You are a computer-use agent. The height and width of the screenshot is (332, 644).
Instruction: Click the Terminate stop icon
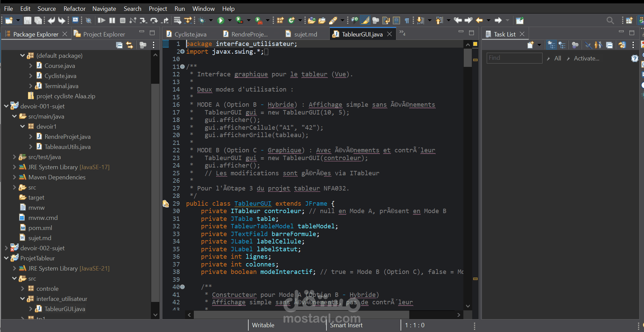122,21
